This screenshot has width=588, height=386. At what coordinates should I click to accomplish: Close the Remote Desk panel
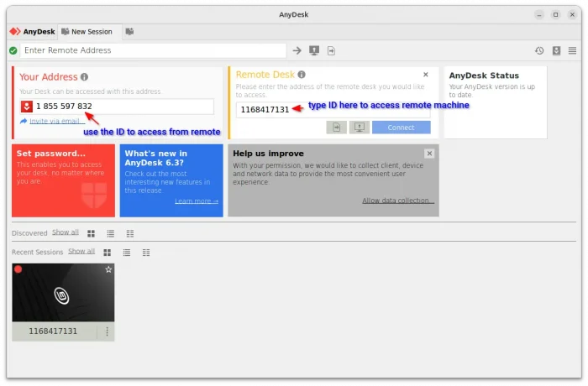click(x=426, y=75)
